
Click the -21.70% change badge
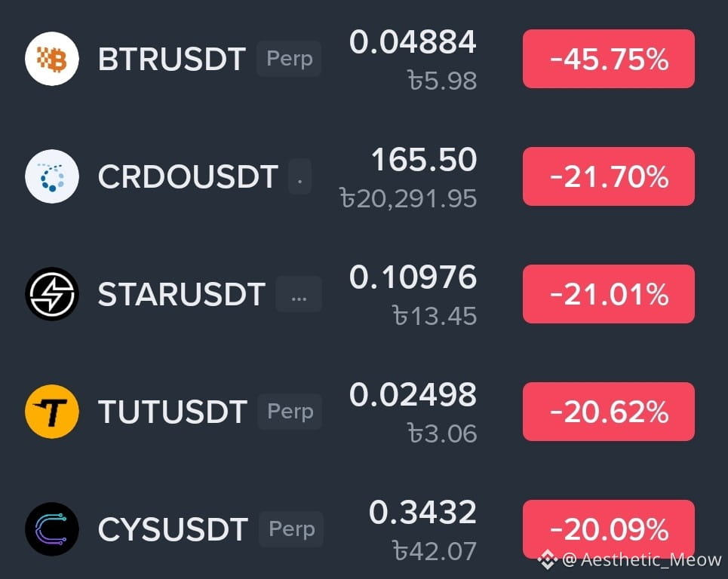(x=609, y=176)
